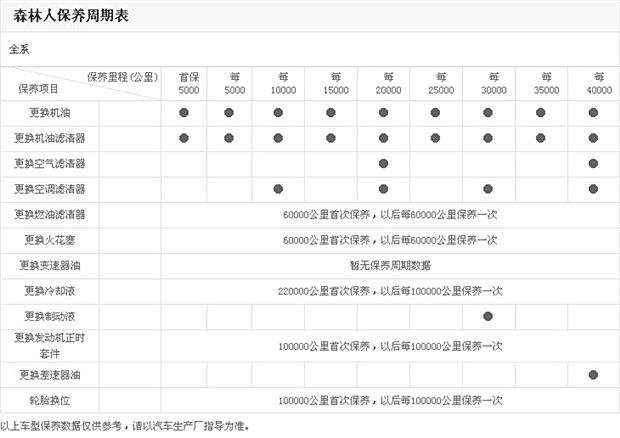Click the 更换发动机正时套件 row label
The width and height of the screenshot is (620, 438).
click(x=50, y=346)
